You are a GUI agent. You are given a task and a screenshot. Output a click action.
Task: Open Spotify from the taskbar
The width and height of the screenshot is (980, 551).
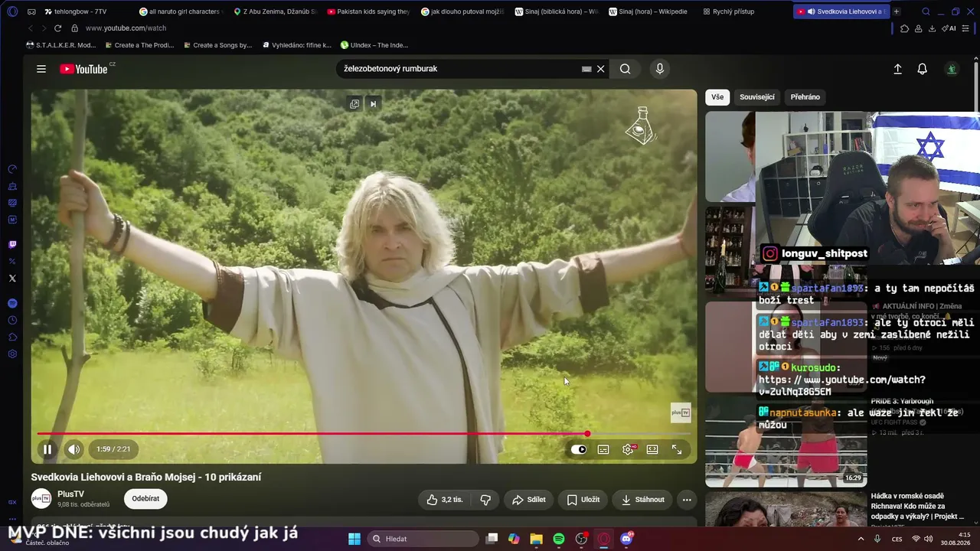coord(559,539)
